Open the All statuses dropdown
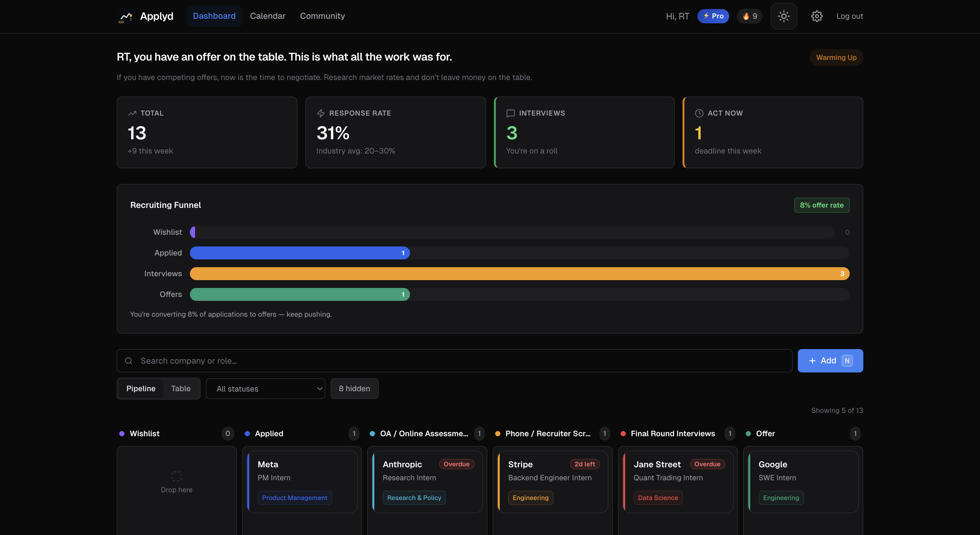This screenshot has height=535, width=980. coord(265,388)
